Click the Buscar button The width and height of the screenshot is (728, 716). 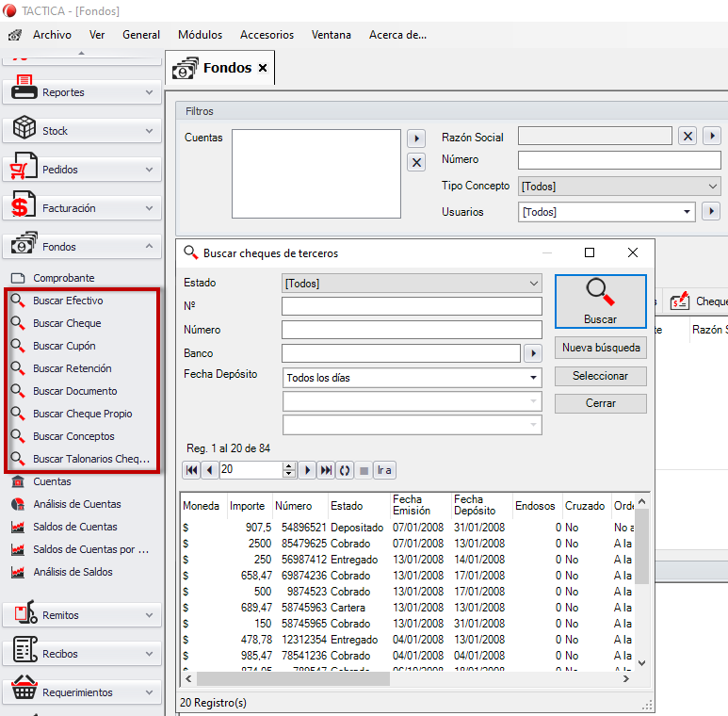600,301
